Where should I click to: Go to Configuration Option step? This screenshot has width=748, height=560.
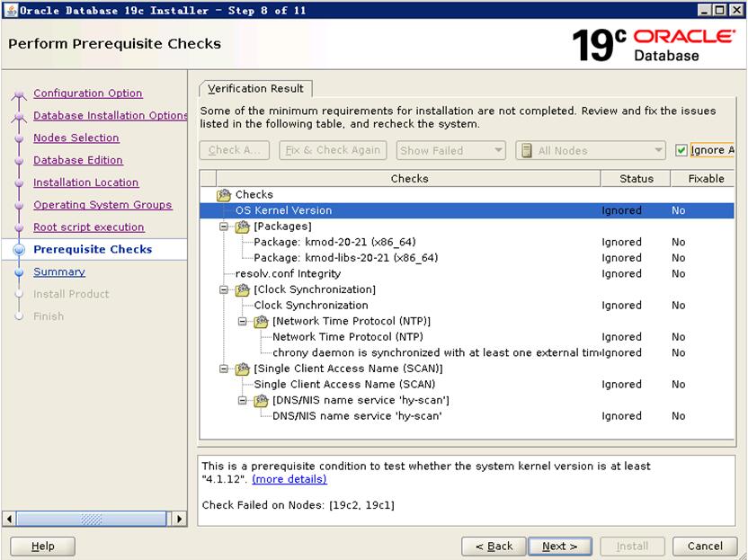pos(88,93)
